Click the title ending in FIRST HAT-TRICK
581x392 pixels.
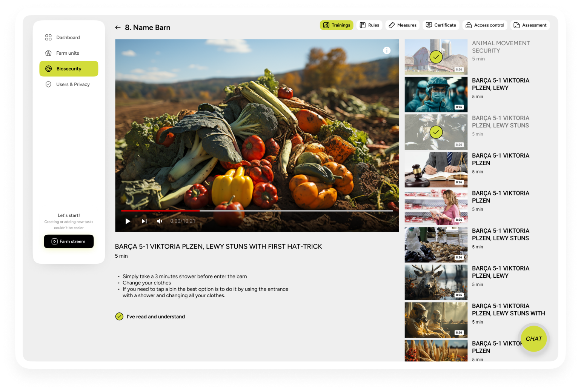tap(218, 246)
